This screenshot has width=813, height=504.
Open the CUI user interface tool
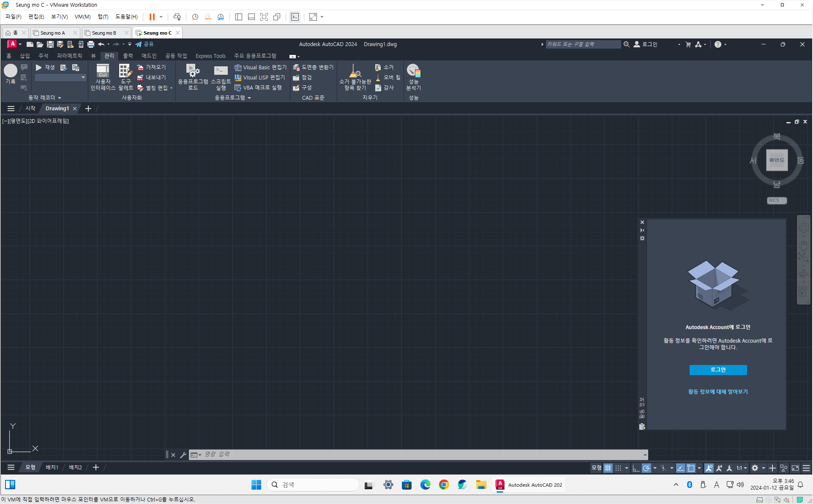[x=103, y=76]
